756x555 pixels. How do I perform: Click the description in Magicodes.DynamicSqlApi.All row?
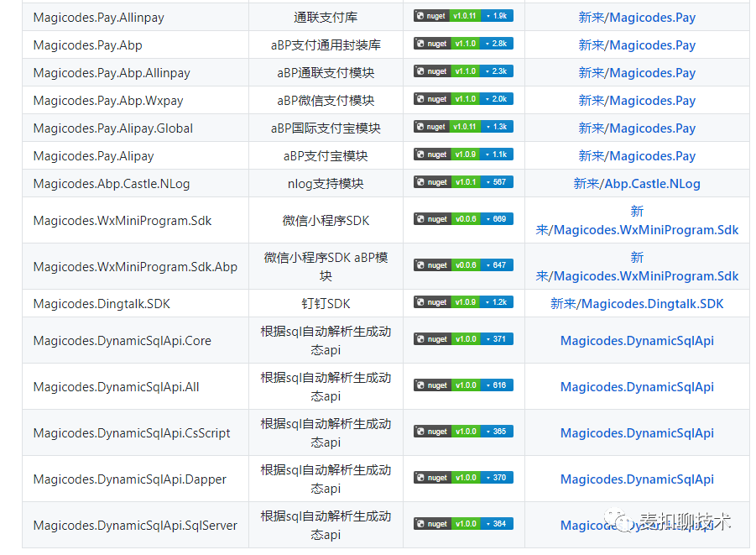(326, 387)
